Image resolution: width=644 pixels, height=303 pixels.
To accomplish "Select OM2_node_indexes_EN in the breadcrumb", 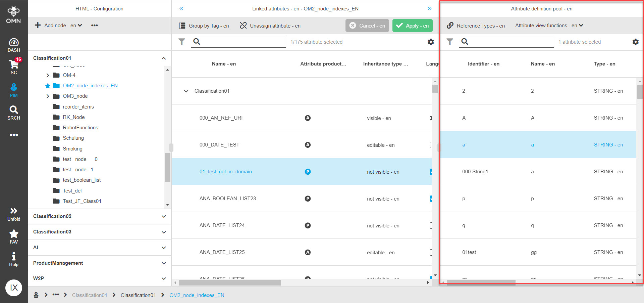I will pos(197,295).
